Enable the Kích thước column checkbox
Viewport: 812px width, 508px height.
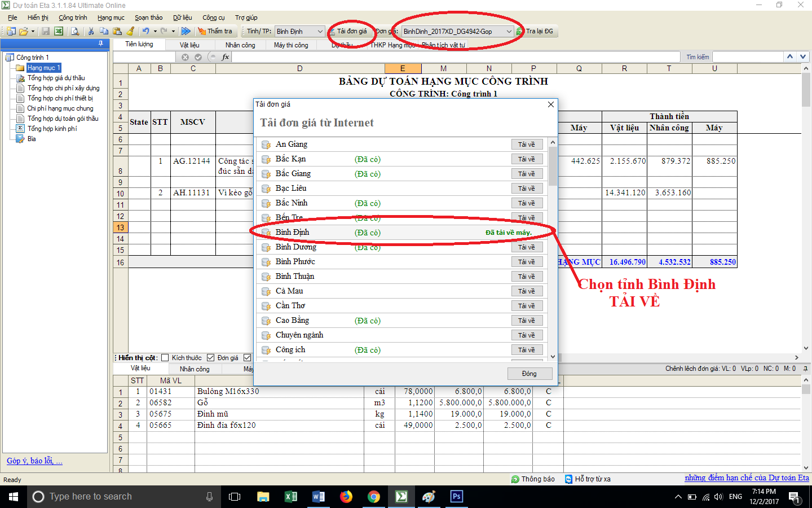pyautogui.click(x=165, y=358)
